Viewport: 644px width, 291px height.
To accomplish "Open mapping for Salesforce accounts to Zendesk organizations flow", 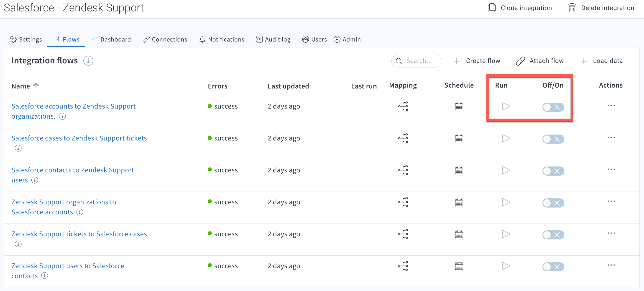I will point(403,106).
